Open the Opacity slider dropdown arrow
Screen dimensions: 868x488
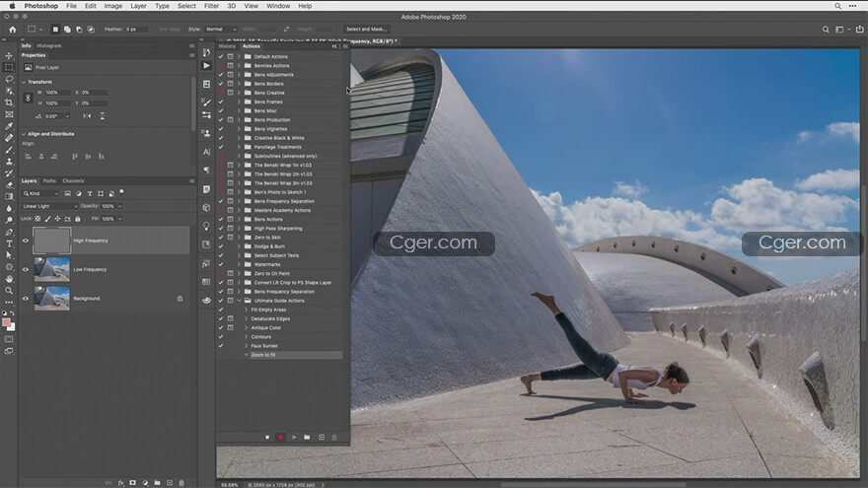tap(120, 206)
